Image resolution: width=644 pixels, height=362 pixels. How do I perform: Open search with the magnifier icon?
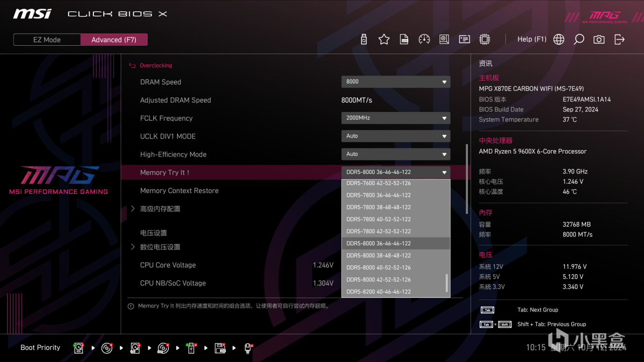[x=579, y=40]
